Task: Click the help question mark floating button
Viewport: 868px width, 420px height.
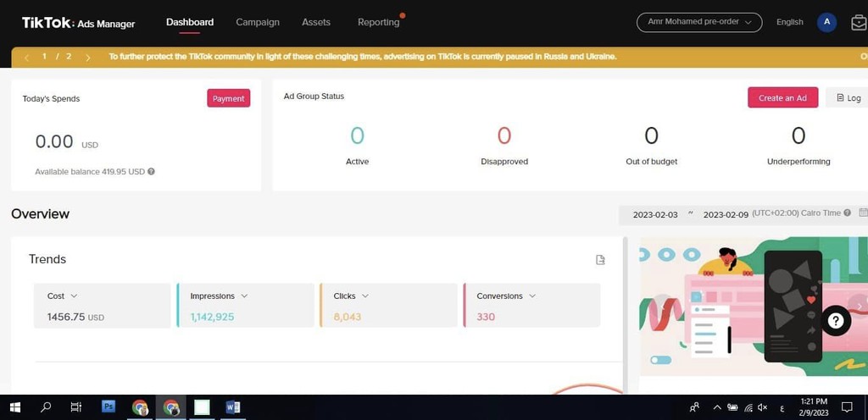Action: click(x=835, y=321)
